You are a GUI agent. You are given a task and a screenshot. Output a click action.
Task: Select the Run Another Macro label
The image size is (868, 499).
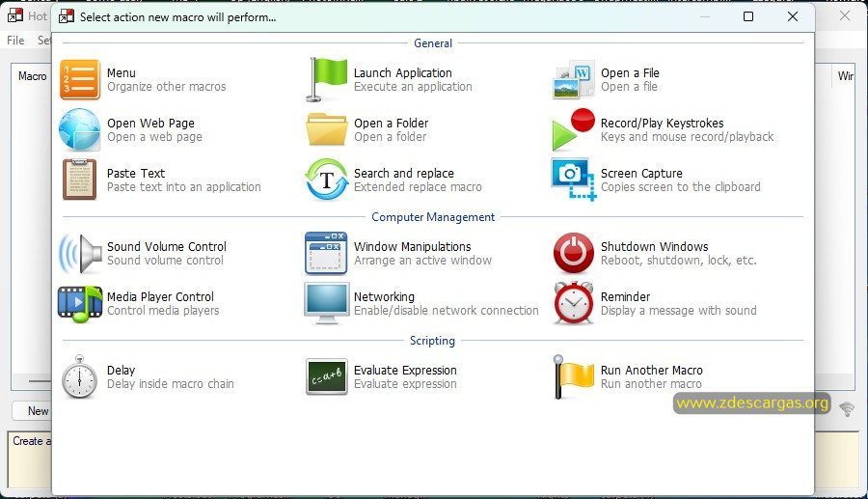(652, 371)
